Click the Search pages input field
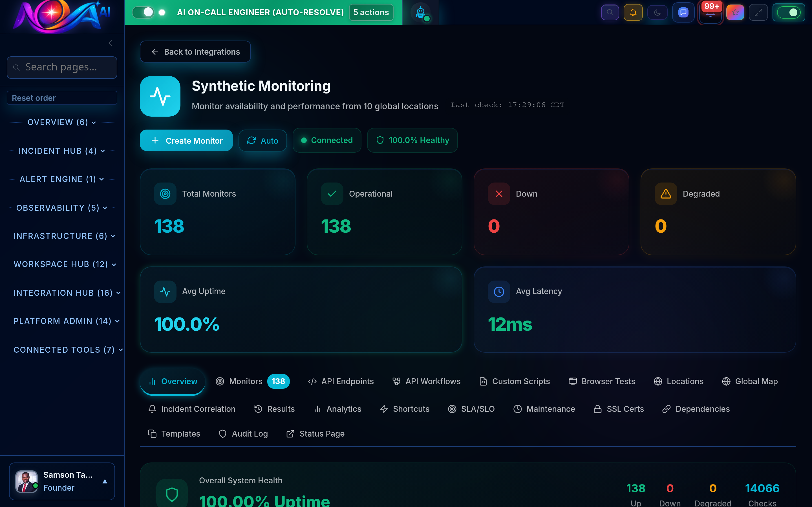 pos(62,67)
